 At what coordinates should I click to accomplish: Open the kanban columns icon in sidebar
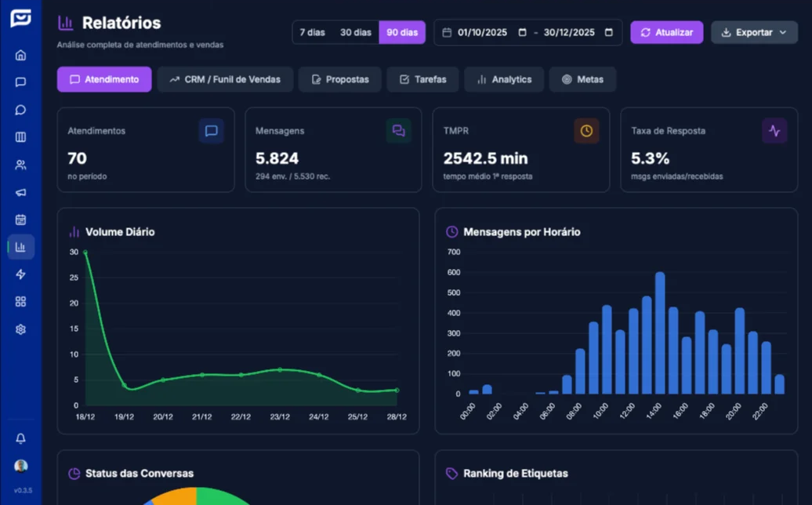pos(20,137)
